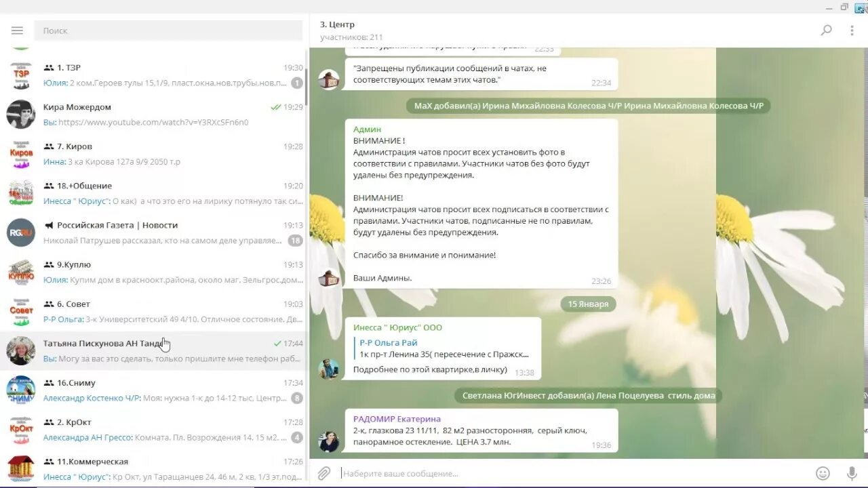Click unread badge 4 on 2. КрОкт

tap(296, 437)
